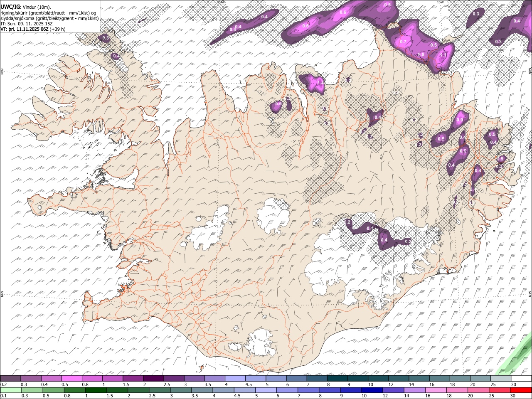Click the white 30 swatch in upper legend
The image size is (532, 399).
pyautogui.click(x=521, y=379)
